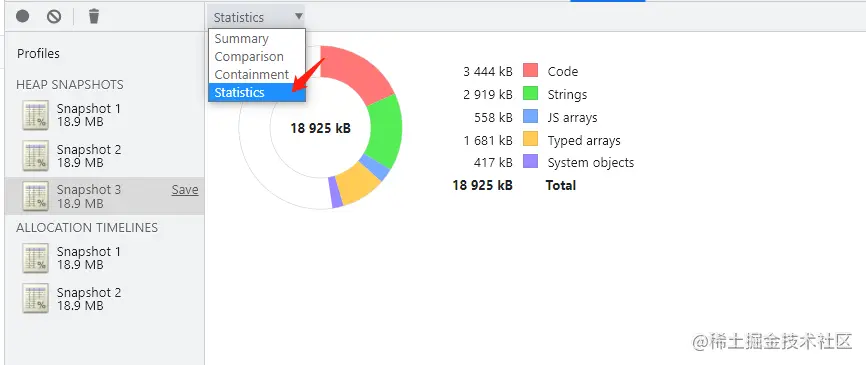Select Snapshot 1 icon under Heap Snapshots
This screenshot has width=866, height=365.
(35, 115)
